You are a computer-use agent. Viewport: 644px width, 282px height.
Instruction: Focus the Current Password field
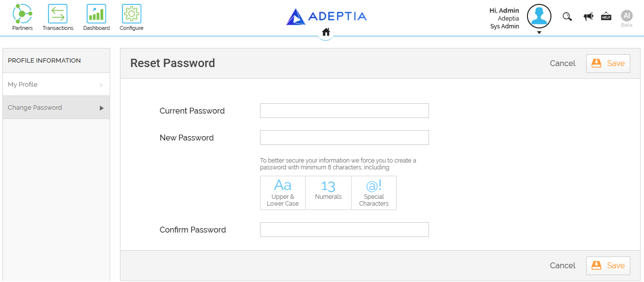344,111
